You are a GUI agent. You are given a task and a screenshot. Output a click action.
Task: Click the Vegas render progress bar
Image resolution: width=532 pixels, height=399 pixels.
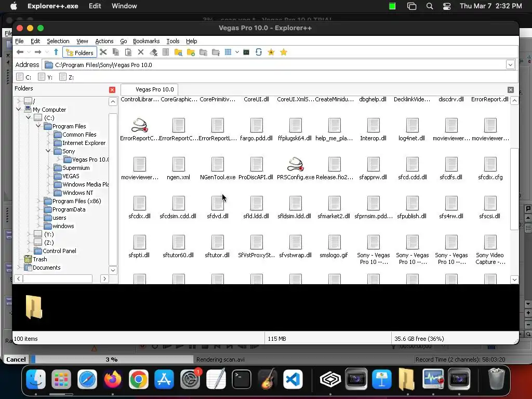coord(112,360)
